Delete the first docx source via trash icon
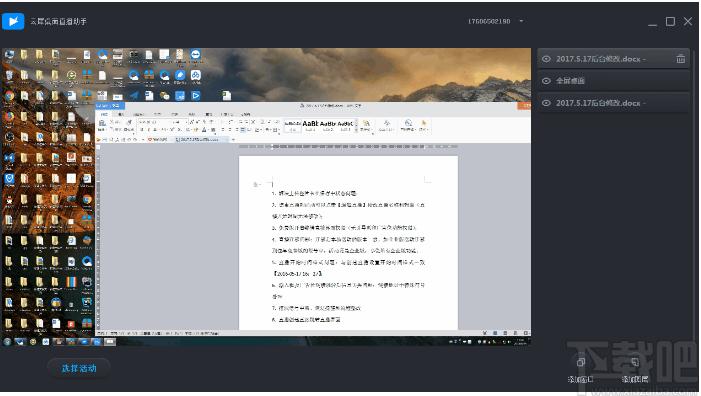 point(680,59)
